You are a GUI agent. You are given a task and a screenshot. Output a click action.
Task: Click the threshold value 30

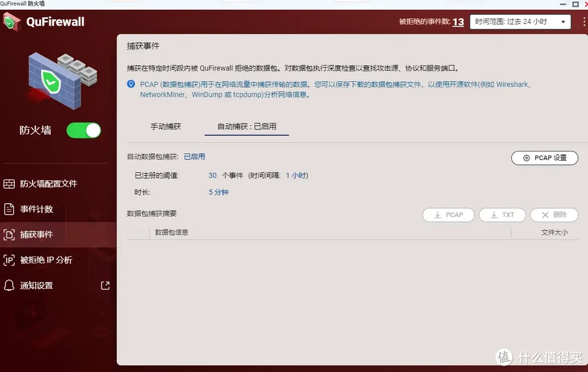[213, 175]
